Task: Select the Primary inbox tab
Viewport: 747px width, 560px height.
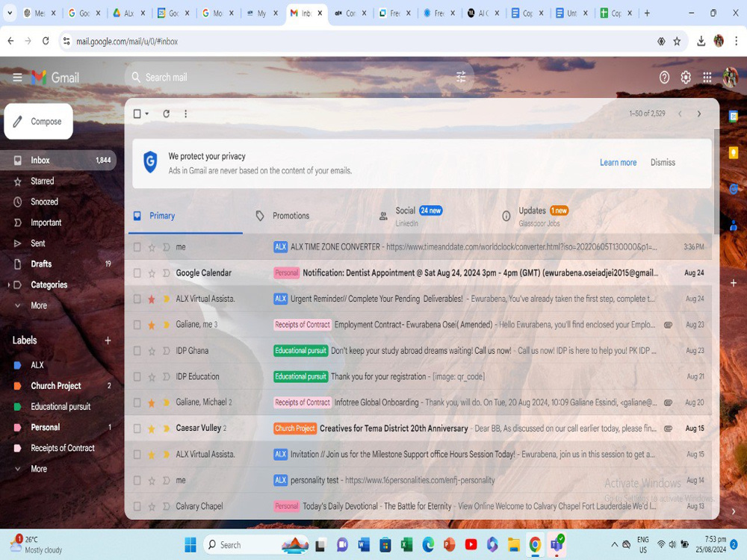Action: click(185, 217)
